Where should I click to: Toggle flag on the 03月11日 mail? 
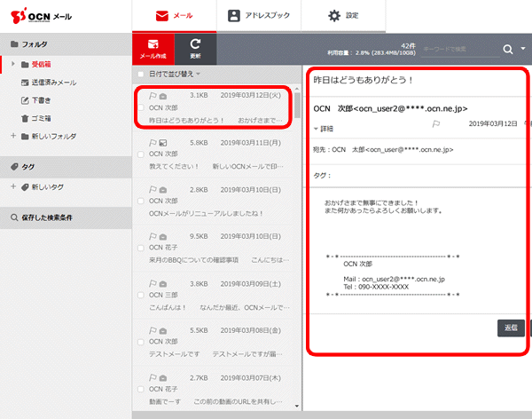click(153, 143)
